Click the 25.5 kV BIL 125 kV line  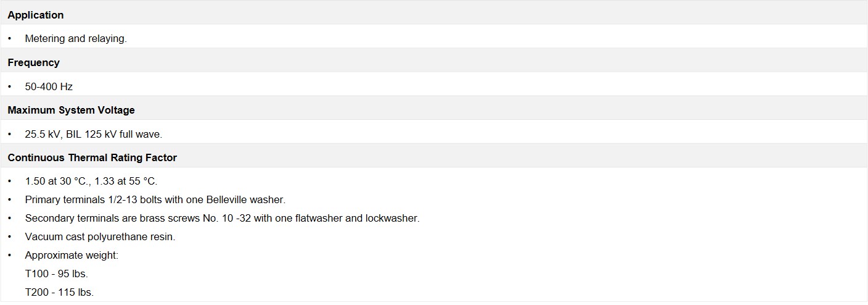(x=93, y=134)
